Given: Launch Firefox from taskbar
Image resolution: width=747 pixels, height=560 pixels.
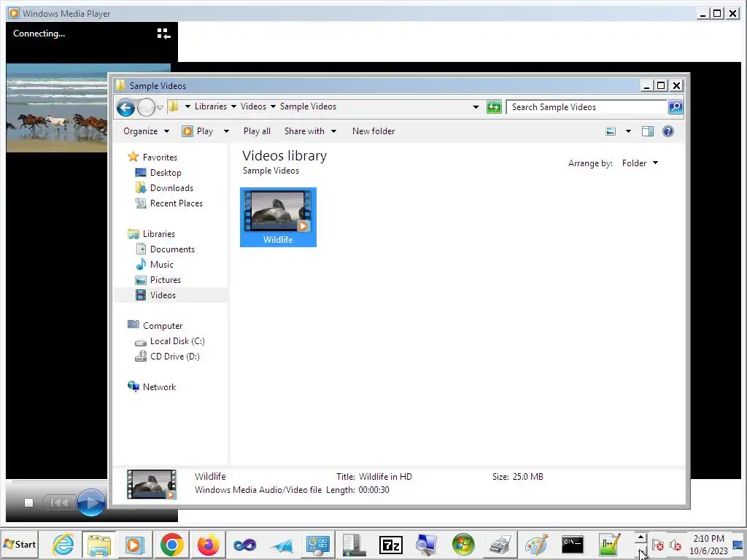Looking at the screenshot, I should 208,544.
